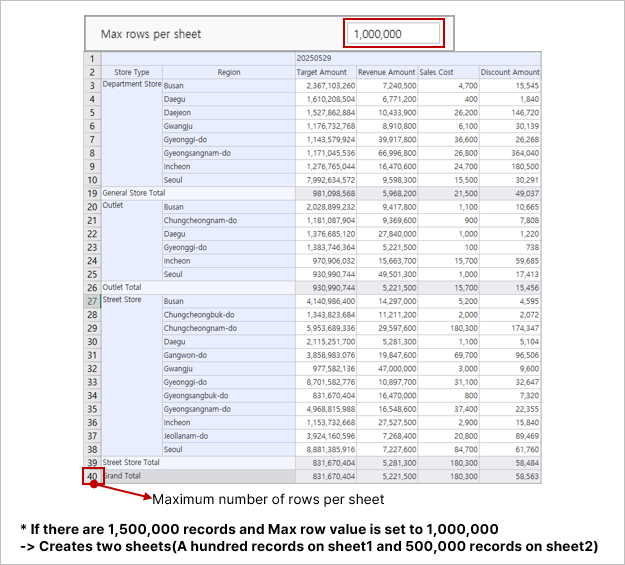Screen dimensions: 625x565
Task: Click revenue amount 10,433,900
Action: (387, 113)
